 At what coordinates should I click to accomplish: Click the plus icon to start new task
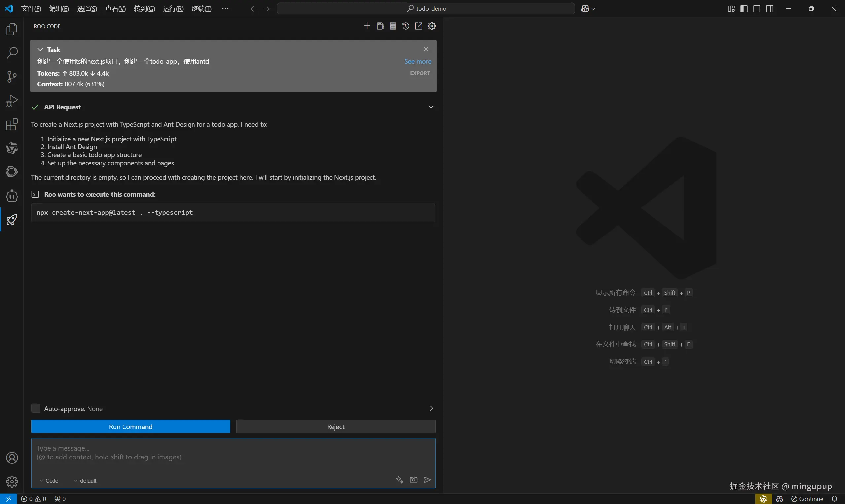[x=367, y=26]
